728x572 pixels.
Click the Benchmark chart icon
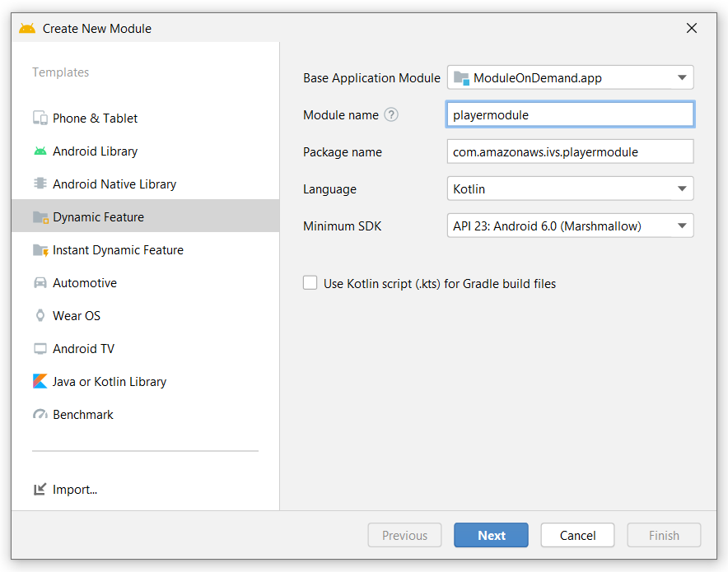[x=40, y=414]
